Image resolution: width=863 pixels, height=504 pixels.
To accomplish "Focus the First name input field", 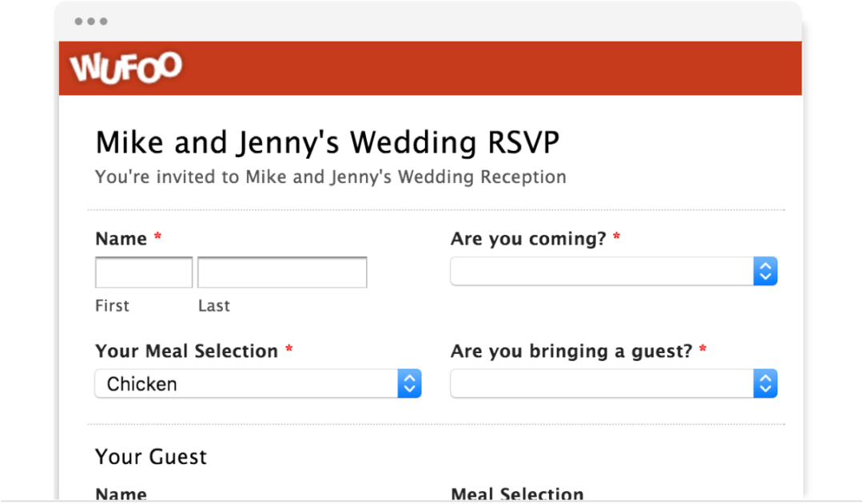I will pyautogui.click(x=144, y=272).
